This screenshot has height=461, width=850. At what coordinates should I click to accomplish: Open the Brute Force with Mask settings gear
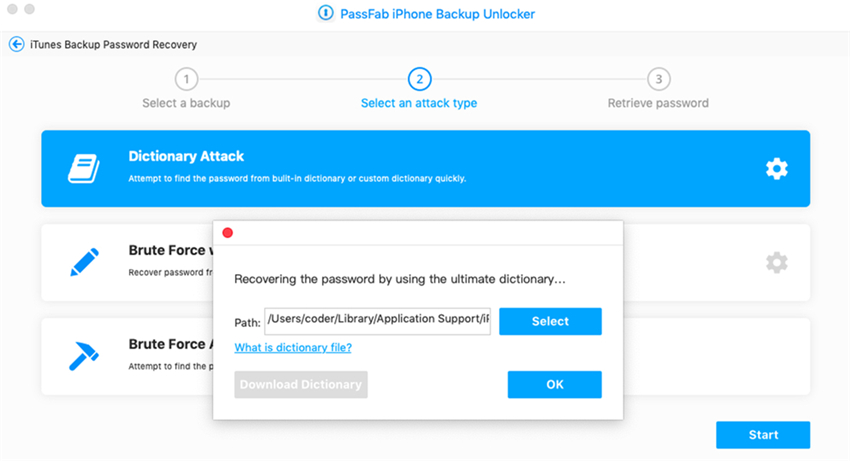(x=776, y=262)
